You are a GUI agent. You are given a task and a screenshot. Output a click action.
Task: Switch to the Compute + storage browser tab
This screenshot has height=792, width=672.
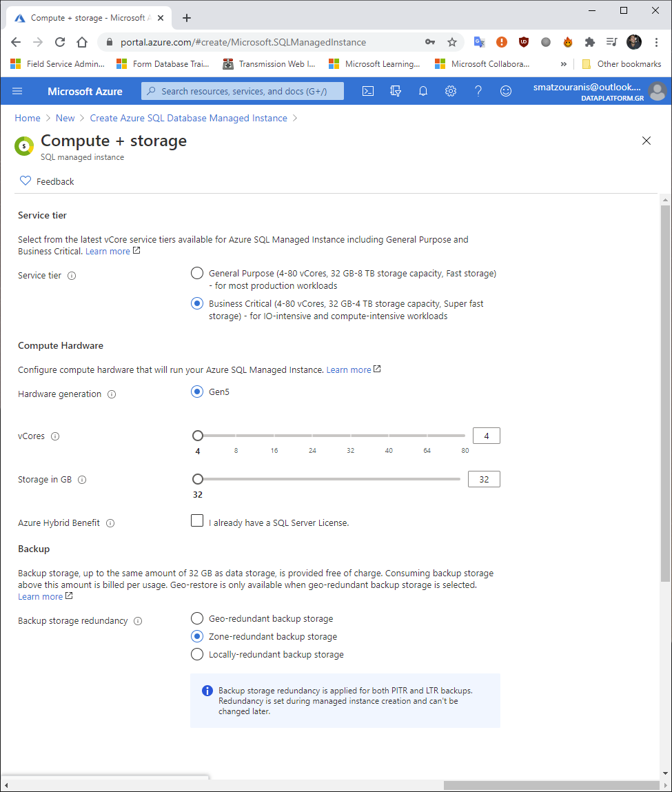tap(83, 17)
